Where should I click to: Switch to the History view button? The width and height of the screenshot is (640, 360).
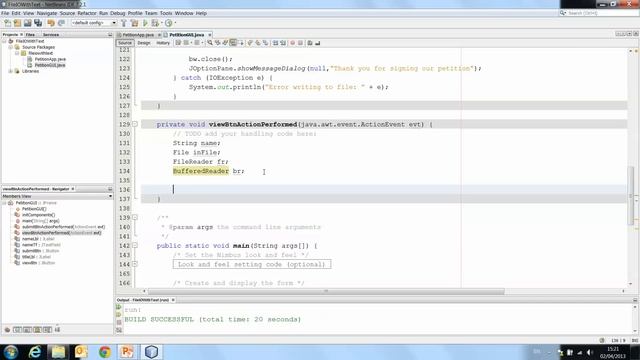click(x=163, y=43)
